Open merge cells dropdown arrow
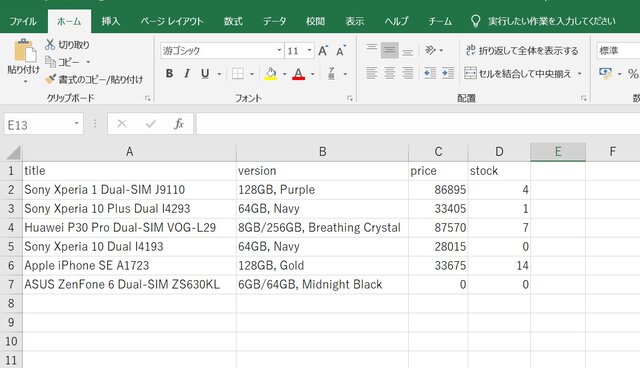The image size is (640, 368). click(x=579, y=73)
